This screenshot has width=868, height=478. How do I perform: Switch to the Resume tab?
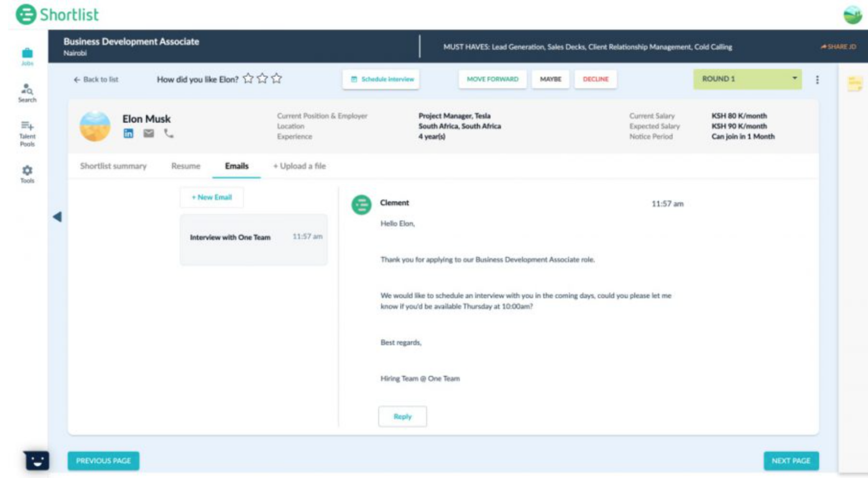pyautogui.click(x=186, y=166)
